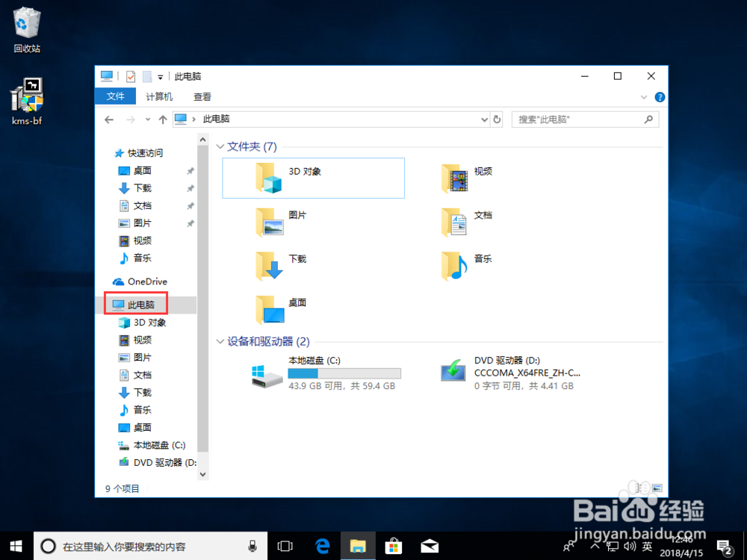Click the search magnifier icon

[x=648, y=119]
